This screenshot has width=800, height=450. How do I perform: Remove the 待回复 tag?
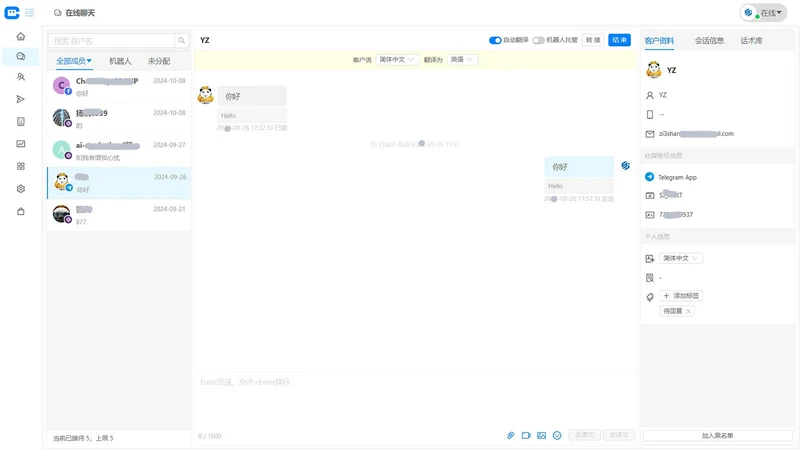688,311
